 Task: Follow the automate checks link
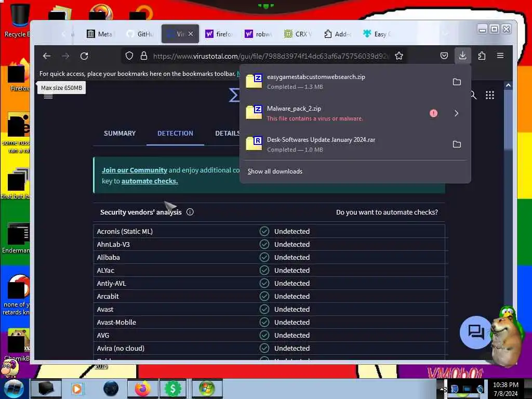[150, 181]
